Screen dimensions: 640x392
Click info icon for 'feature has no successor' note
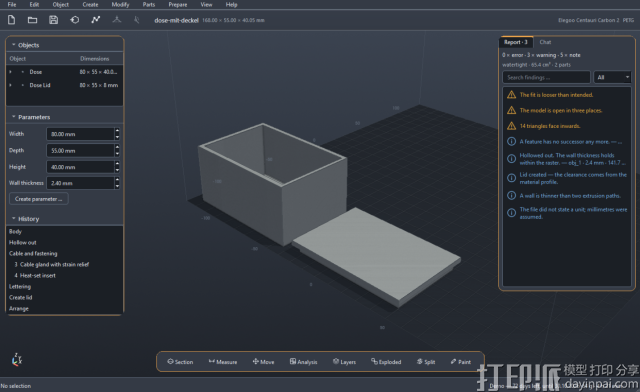tap(511, 142)
